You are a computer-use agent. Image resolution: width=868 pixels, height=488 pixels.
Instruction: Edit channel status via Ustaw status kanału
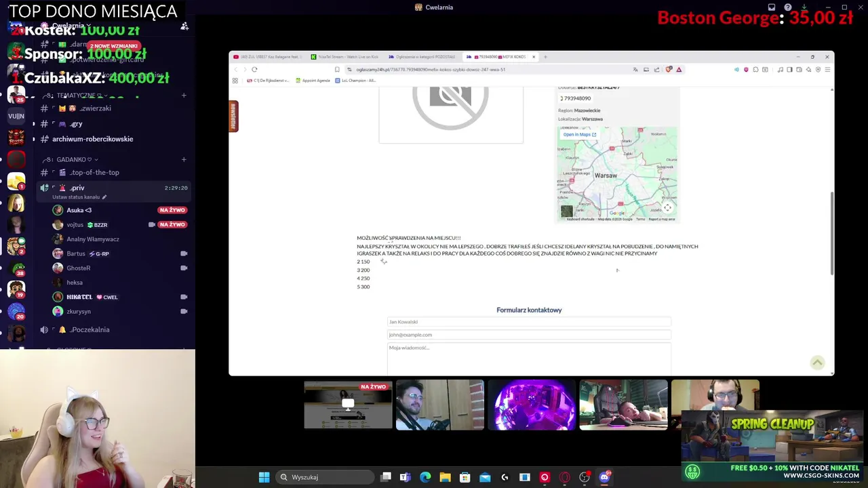coord(79,197)
